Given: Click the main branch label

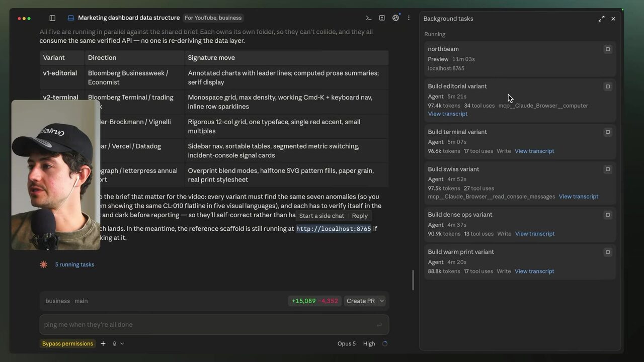Looking at the screenshot, I should click(x=81, y=301).
